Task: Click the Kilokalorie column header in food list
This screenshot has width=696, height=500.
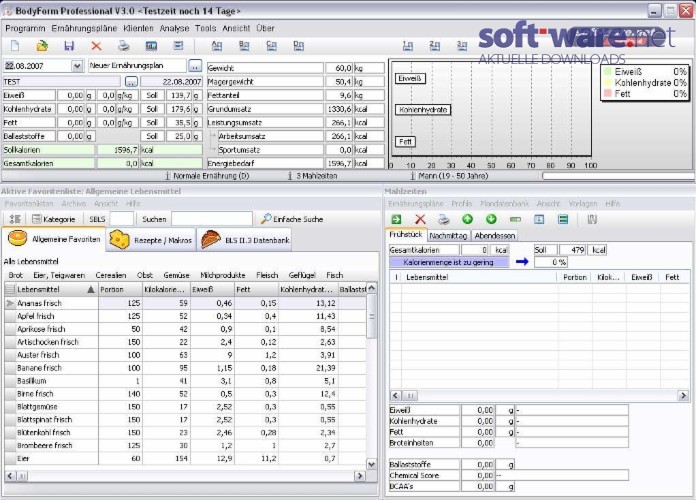Action: 166,290
